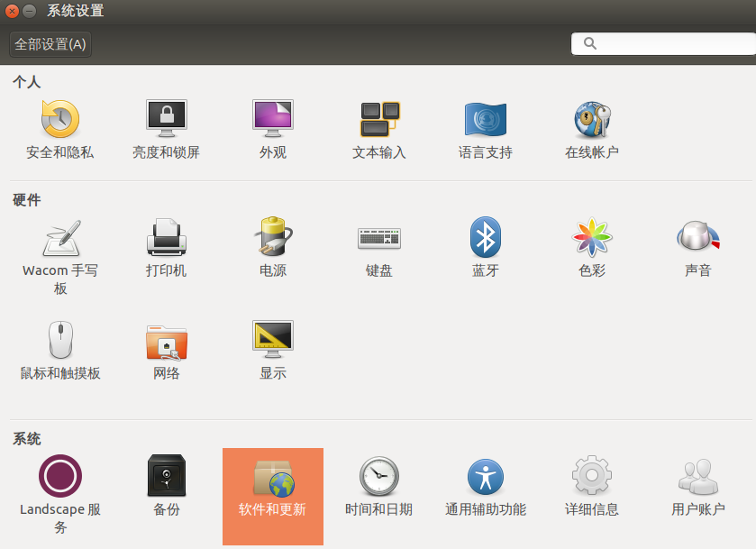Open Wacom 手写板 tablet settings
This screenshot has width=756, height=549.
(x=59, y=257)
